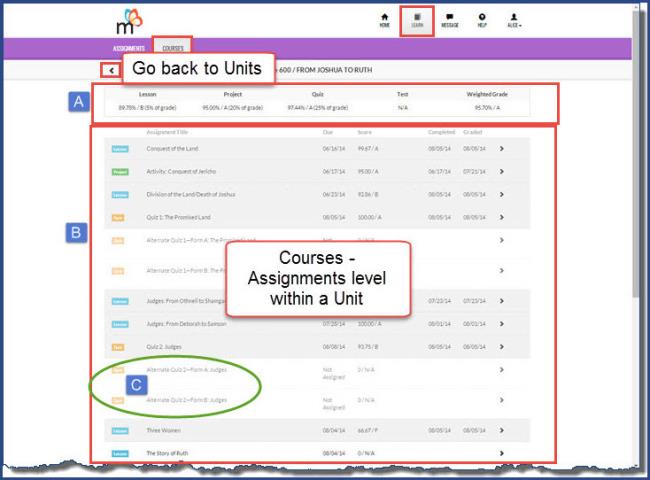Click the Weighted Grade '95.70% / A' value
The height and width of the screenshot is (480, 650).
coord(487,108)
